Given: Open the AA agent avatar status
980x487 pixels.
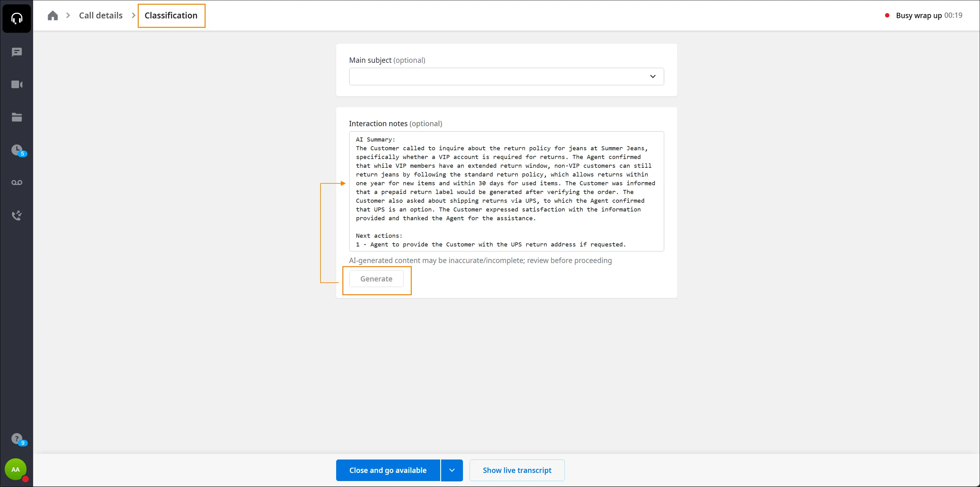Looking at the screenshot, I should point(16,470).
